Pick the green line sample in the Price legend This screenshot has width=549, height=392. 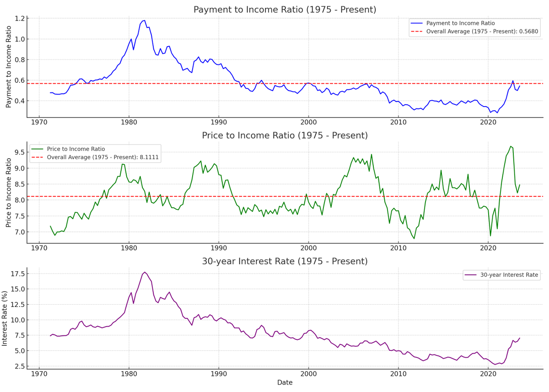tap(37, 149)
